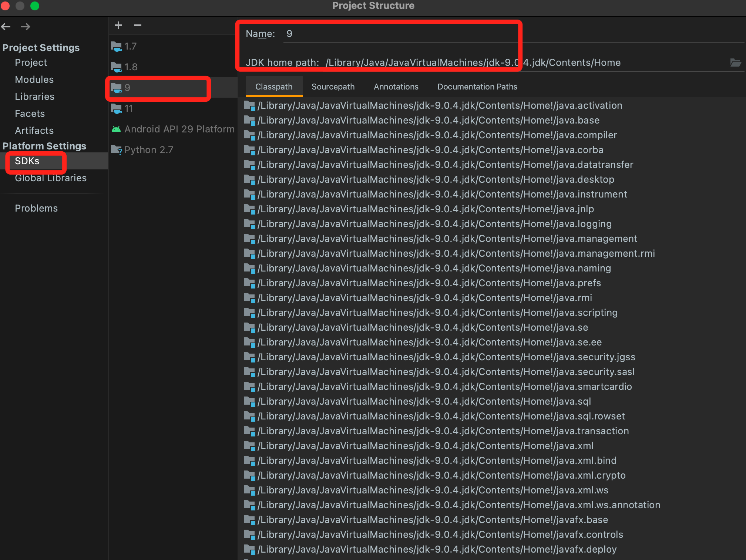The height and width of the screenshot is (560, 746).
Task: Open the Problems section
Action: pos(36,208)
